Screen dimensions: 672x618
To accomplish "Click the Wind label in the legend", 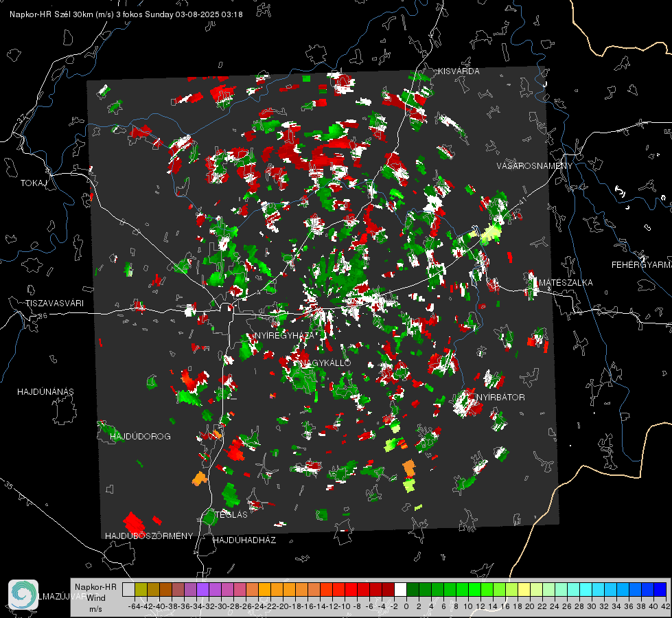I will point(96,598).
